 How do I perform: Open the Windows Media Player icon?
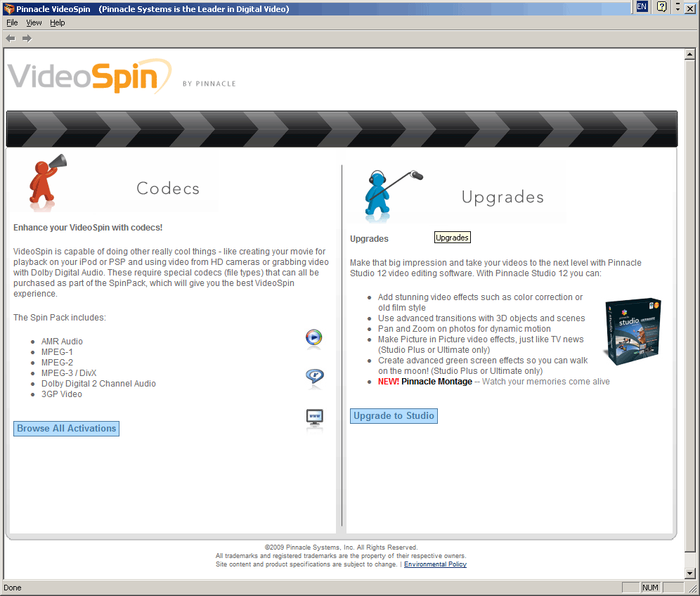point(314,337)
